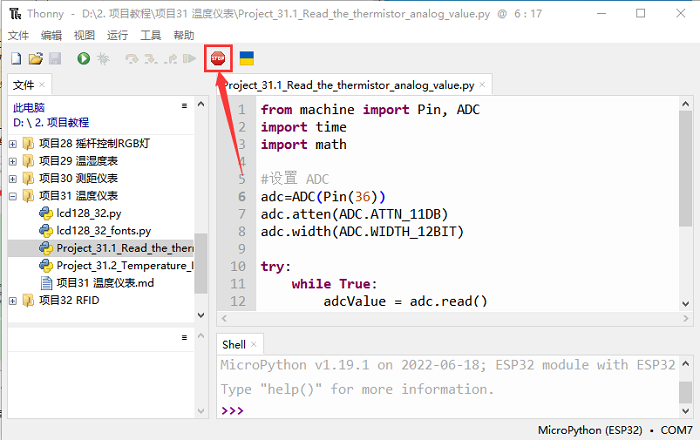
Task: Open lcd128_32.py in file tree
Action: (x=88, y=213)
